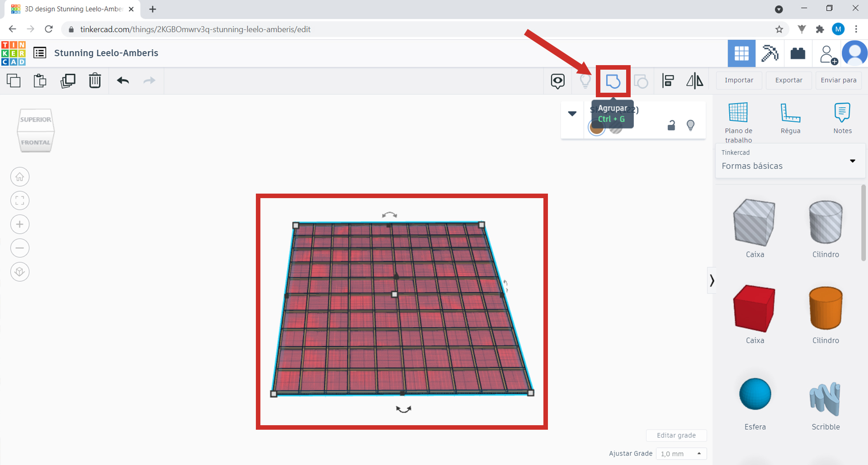Viewport: 868px width, 465px height.
Task: Click the Paste icon in toolbar
Action: tap(40, 81)
